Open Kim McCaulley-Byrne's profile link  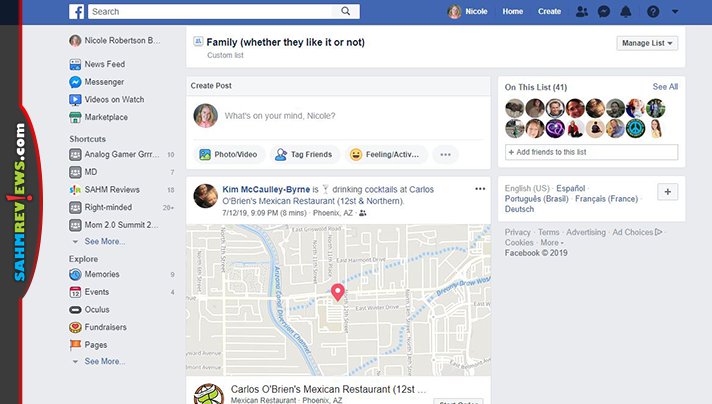(266, 189)
